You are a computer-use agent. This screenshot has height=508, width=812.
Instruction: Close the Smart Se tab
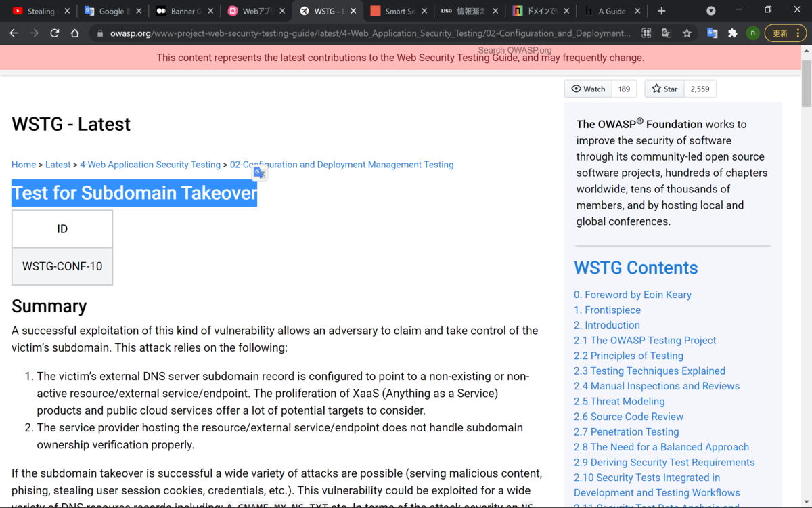pos(425,11)
